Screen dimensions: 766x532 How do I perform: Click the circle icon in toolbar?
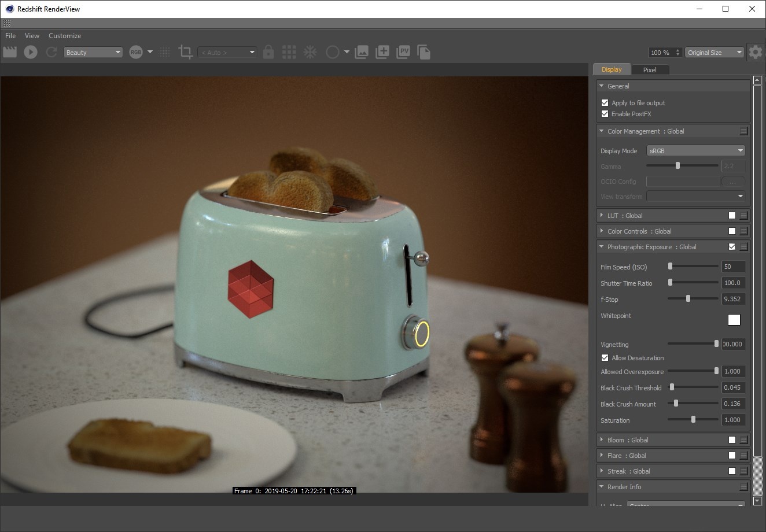(x=332, y=52)
